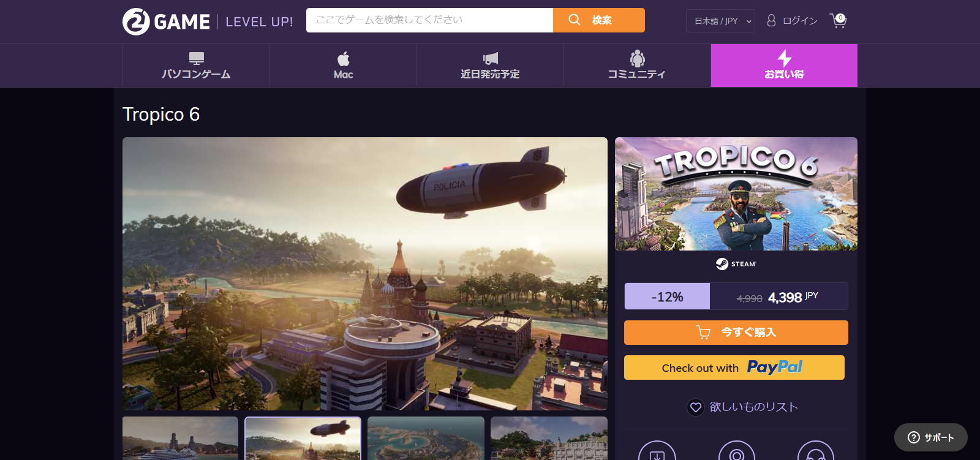Click the game search input field
Screen dimensions: 980x460
[429, 20]
